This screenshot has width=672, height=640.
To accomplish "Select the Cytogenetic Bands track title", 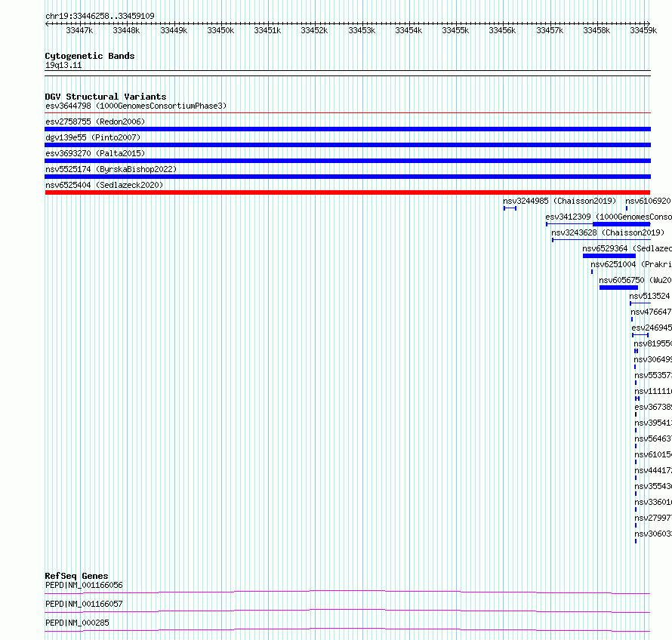I will tap(90, 56).
